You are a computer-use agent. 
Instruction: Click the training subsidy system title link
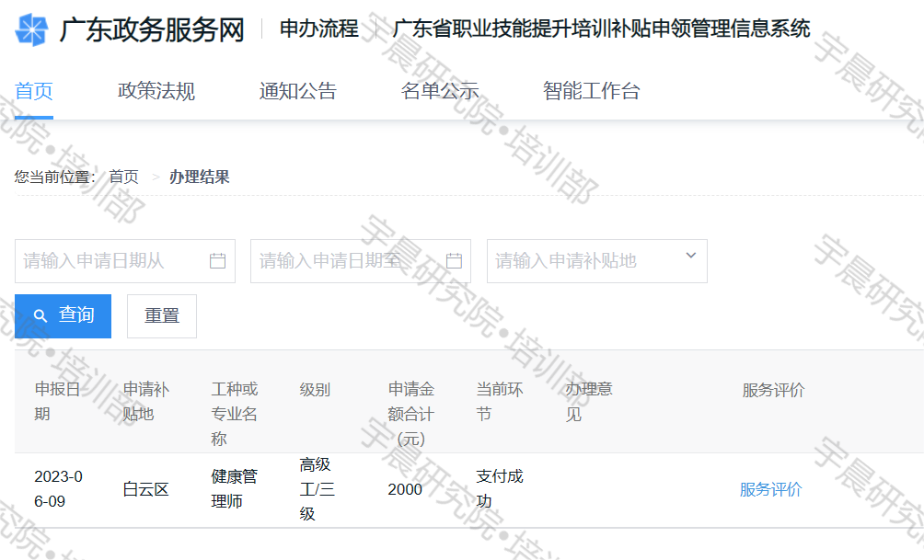click(600, 29)
